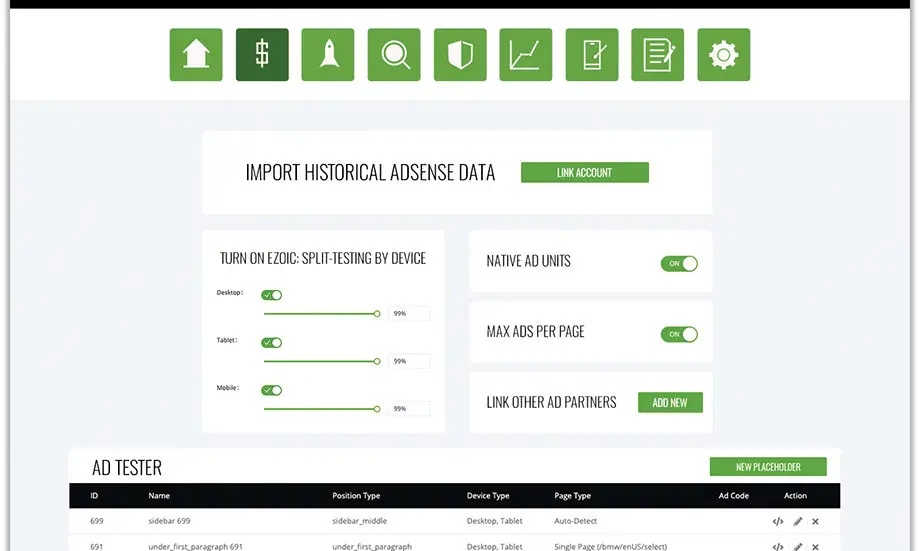The image size is (920, 551).
Task: Click the Page Type column header
Action: [573, 496]
